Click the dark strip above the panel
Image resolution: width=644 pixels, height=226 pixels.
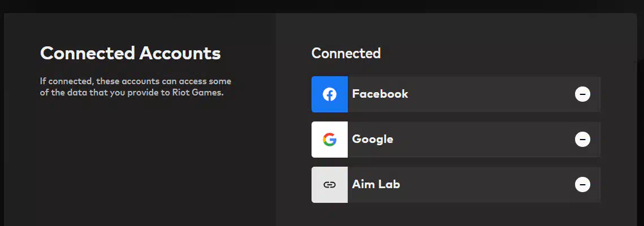tap(322, 6)
